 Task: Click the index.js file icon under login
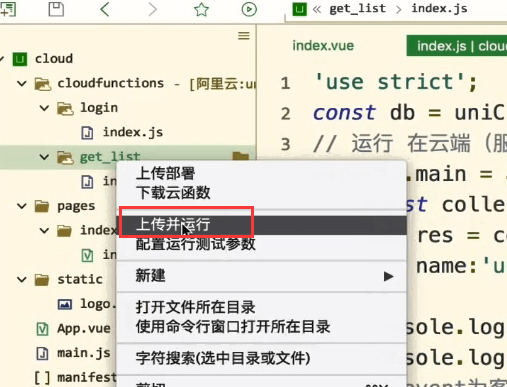pyautogui.click(x=87, y=133)
